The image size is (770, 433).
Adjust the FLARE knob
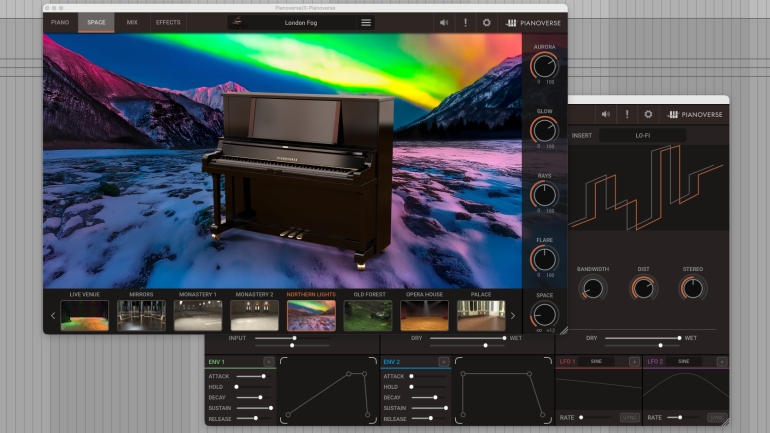pyautogui.click(x=544, y=259)
